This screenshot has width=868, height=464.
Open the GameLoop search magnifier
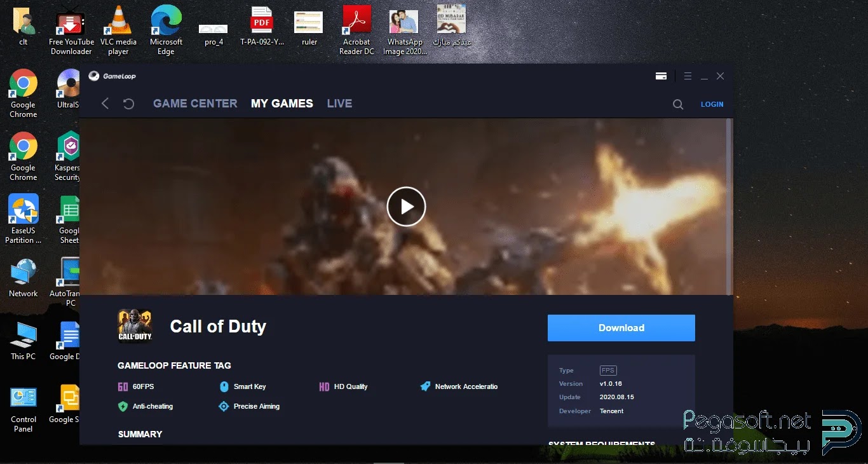(x=678, y=104)
